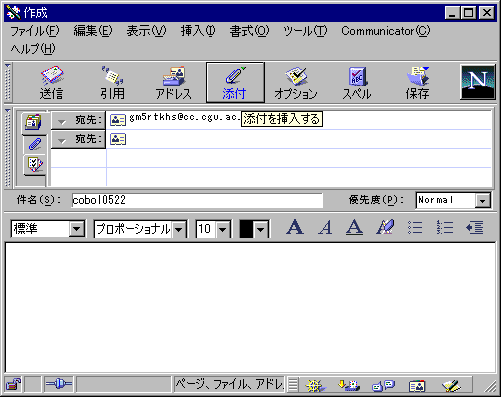Click the 件名 subject field containing cobol0522
This screenshot has height=397, width=501.
point(197,200)
